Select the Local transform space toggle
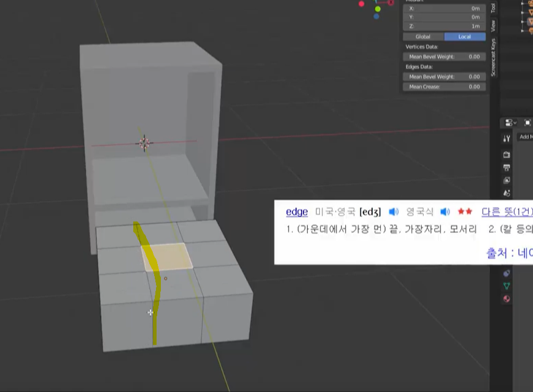Screen dimensions: 533x392 465,36
